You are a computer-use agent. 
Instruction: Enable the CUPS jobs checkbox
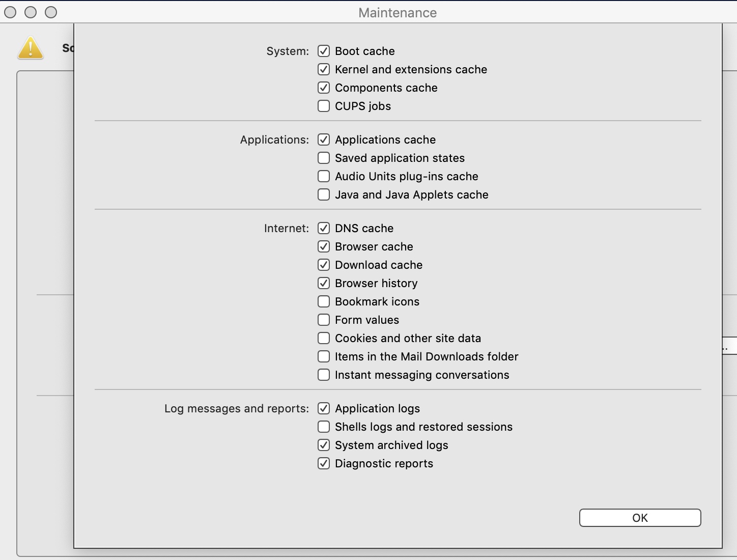(324, 106)
